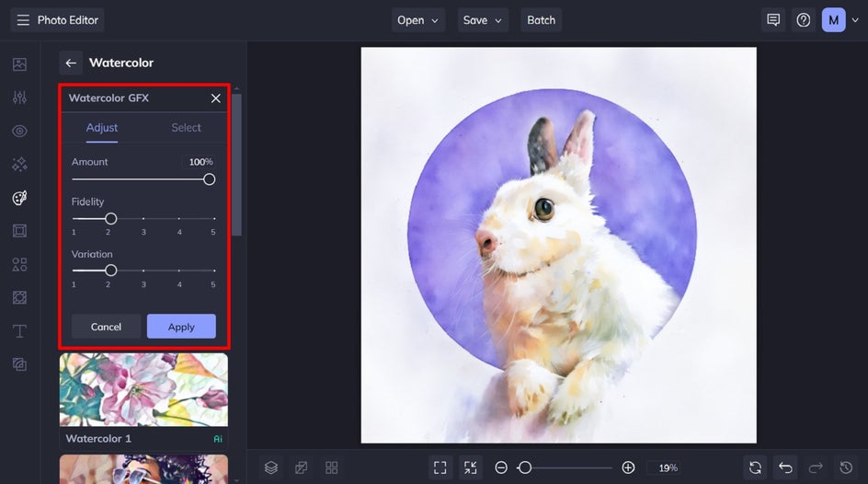Click the fit to screen icon

(440, 467)
